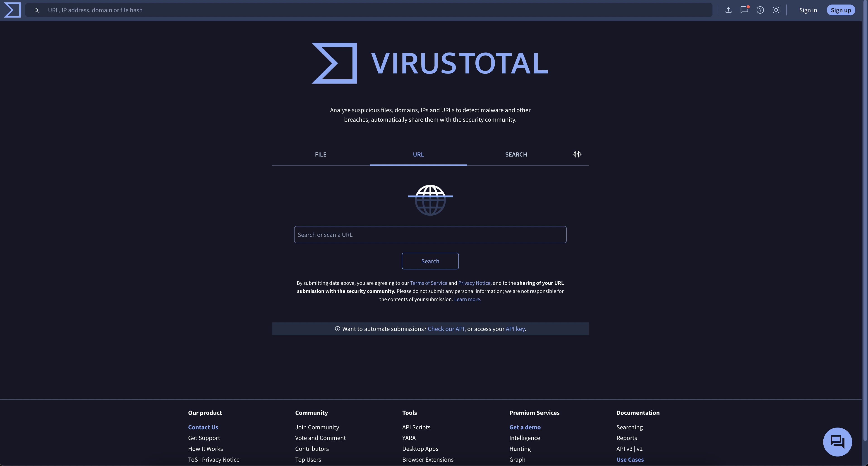This screenshot has height=466, width=868.
Task: Click the large VirusTotal sigma logo
Action: 334,63
